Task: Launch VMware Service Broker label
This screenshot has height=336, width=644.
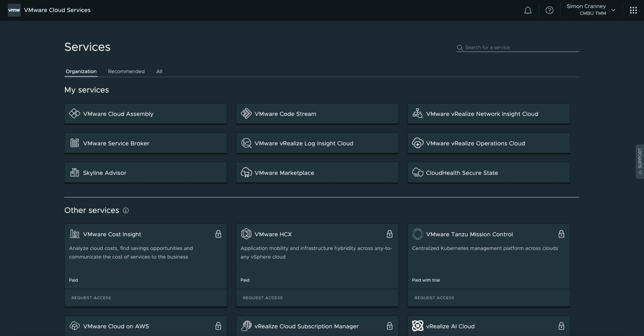Action: click(116, 143)
